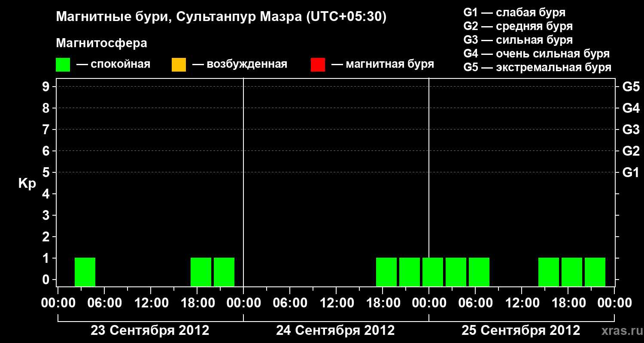Click the early-morning green bar on 23 Сентября
This screenshot has width=644, height=343.
(x=85, y=272)
